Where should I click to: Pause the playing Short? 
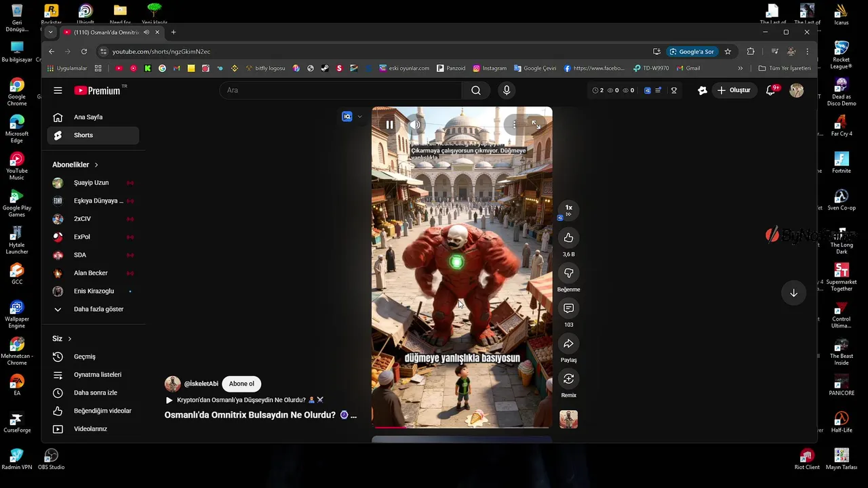[389, 125]
